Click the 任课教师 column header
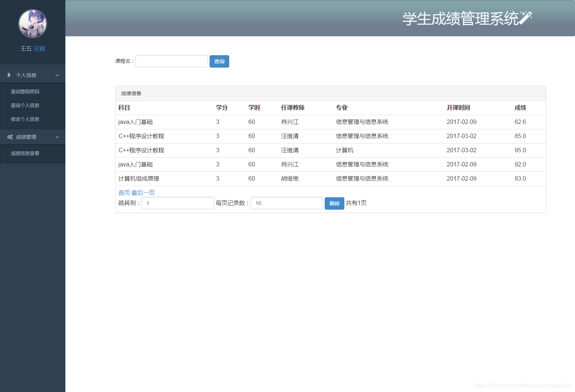This screenshot has height=392, width=575. 293,108
